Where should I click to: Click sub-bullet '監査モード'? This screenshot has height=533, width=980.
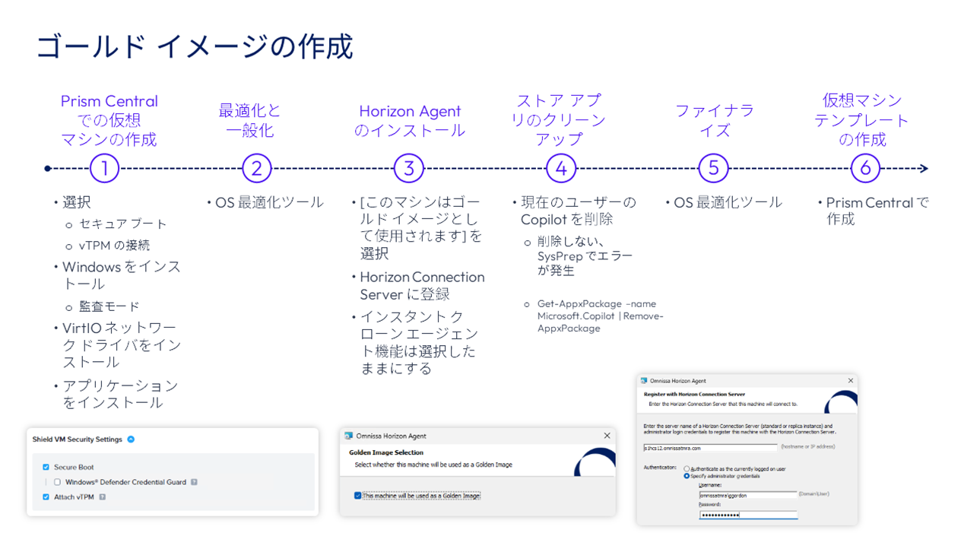tap(109, 306)
